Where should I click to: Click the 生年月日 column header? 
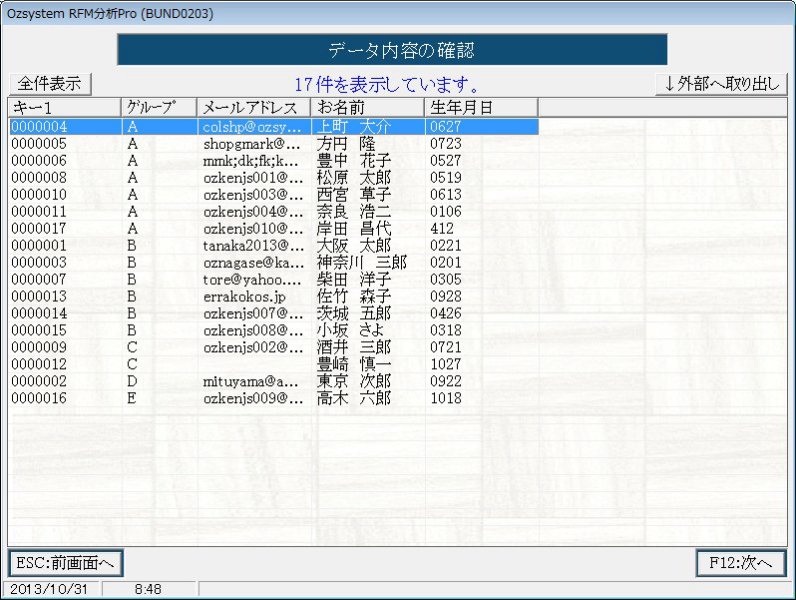[481, 108]
